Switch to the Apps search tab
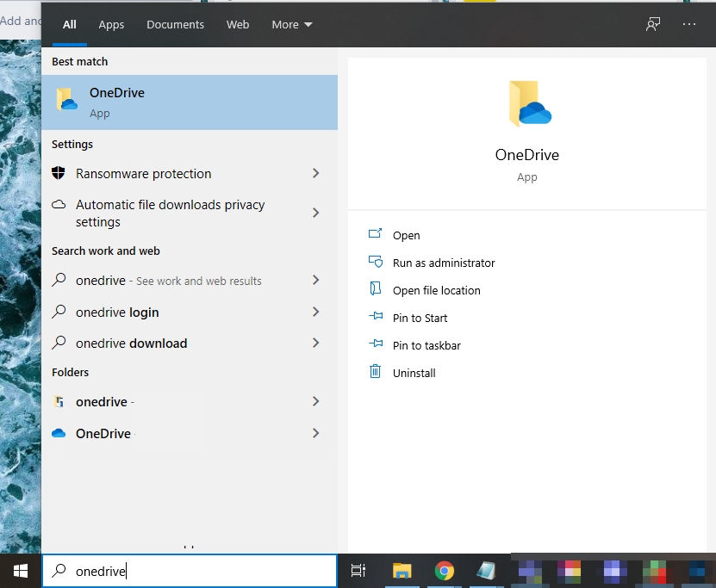This screenshot has width=716, height=588. click(111, 25)
